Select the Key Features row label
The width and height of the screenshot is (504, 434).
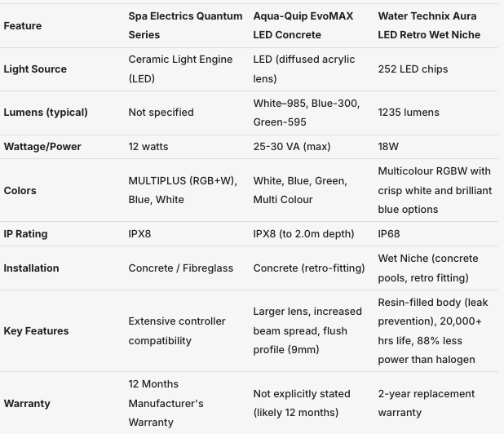[36, 331]
